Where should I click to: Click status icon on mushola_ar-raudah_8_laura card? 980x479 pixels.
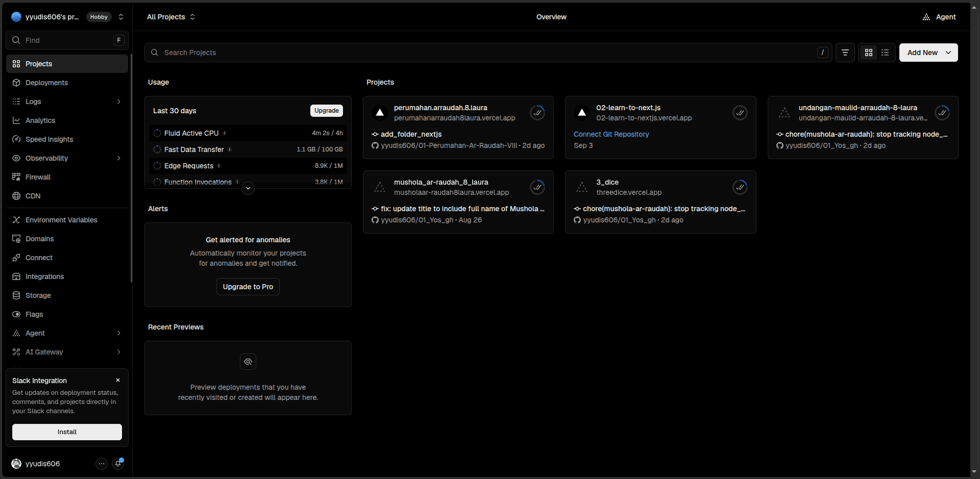tap(537, 187)
